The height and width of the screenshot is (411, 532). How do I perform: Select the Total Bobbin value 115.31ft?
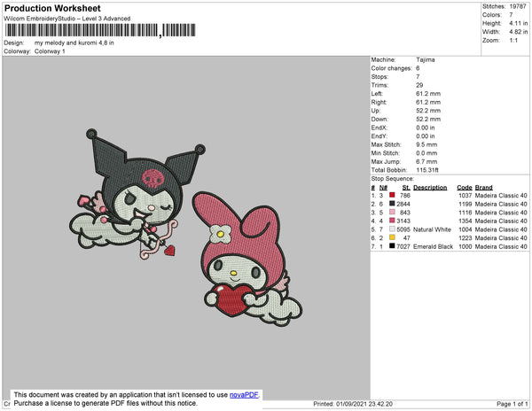(x=427, y=170)
